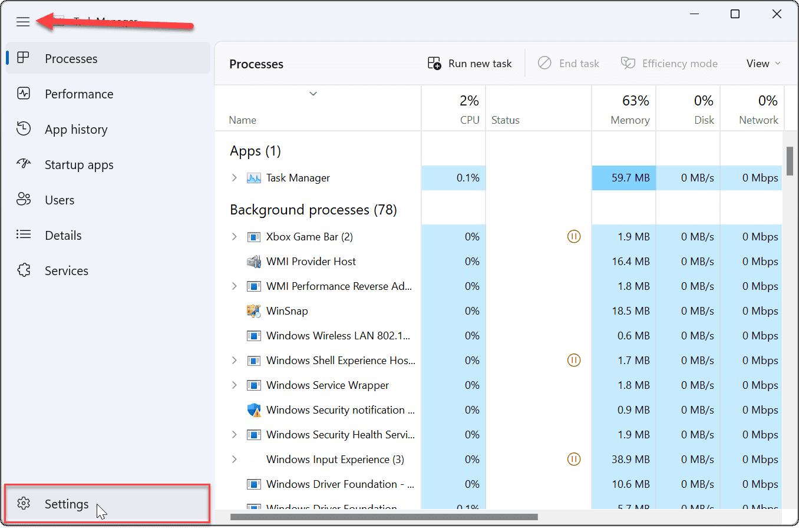This screenshot has width=799, height=532.
Task: Open the Services puzzle icon
Action: pyautogui.click(x=24, y=270)
